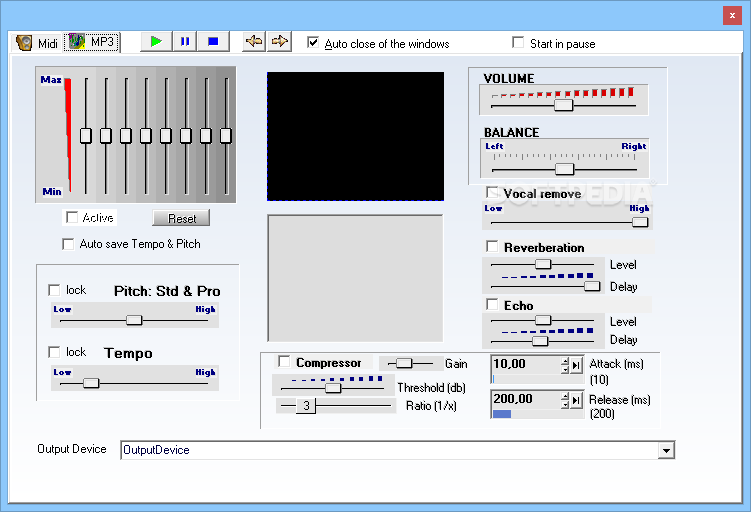
Task: Click the Tempo slider handle
Action: [x=91, y=383]
